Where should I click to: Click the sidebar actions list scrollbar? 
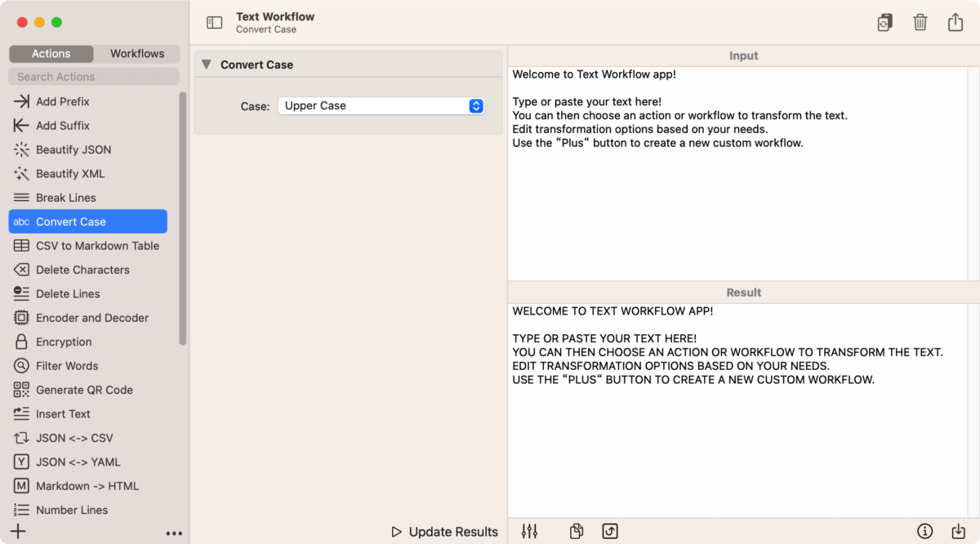coord(183,218)
